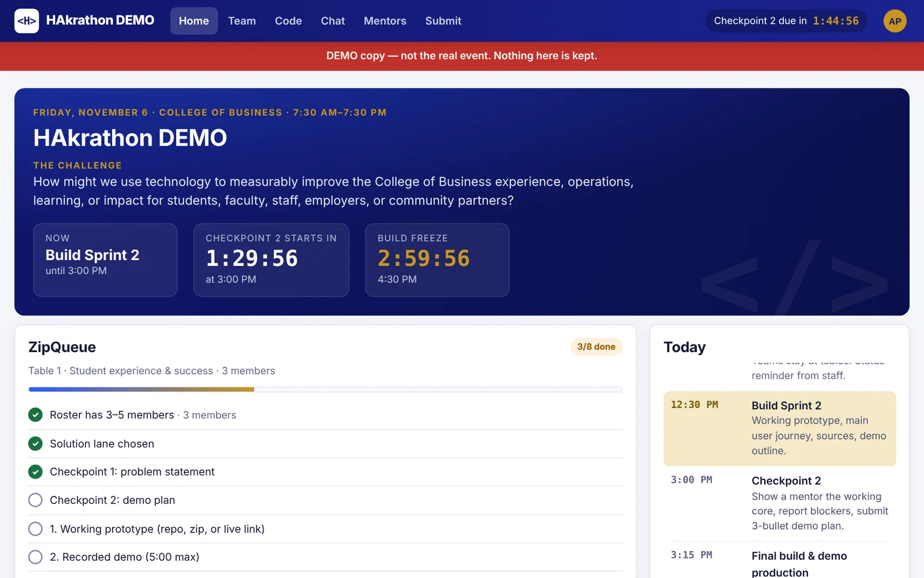
Task: Click the 3/8 done progress badge
Action: tap(596, 347)
